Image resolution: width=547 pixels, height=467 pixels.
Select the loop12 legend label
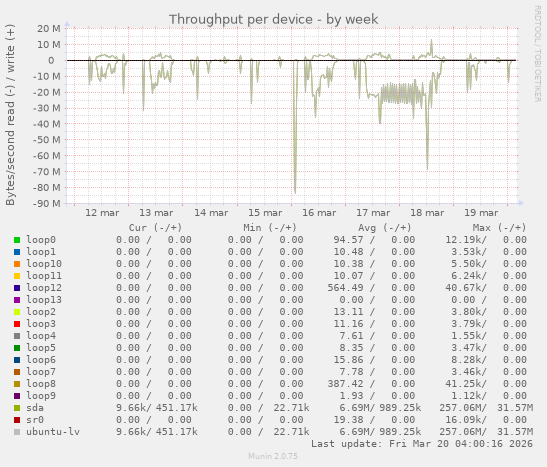point(44,288)
